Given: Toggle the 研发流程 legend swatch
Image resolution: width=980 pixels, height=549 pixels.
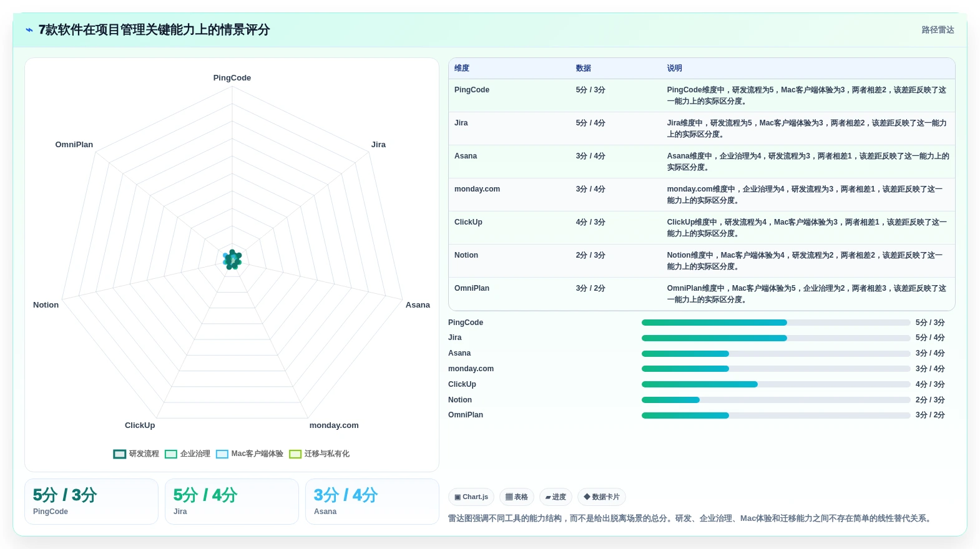Looking at the screenshot, I should click(119, 454).
